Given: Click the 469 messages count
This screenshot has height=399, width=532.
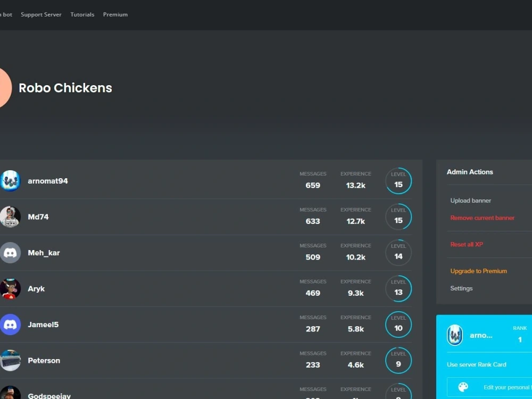Looking at the screenshot, I should [313, 293].
